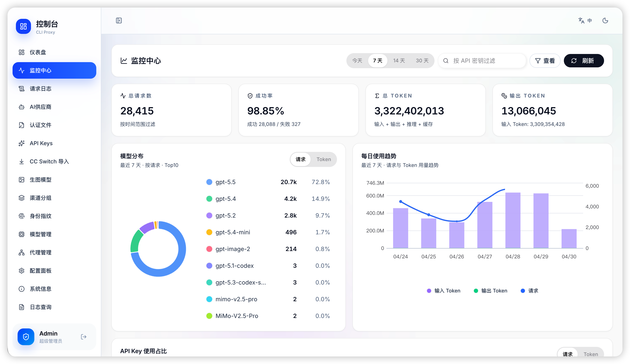The height and width of the screenshot is (364, 630).
Task: Toggle 输出 Token legend series
Action: pyautogui.click(x=491, y=291)
